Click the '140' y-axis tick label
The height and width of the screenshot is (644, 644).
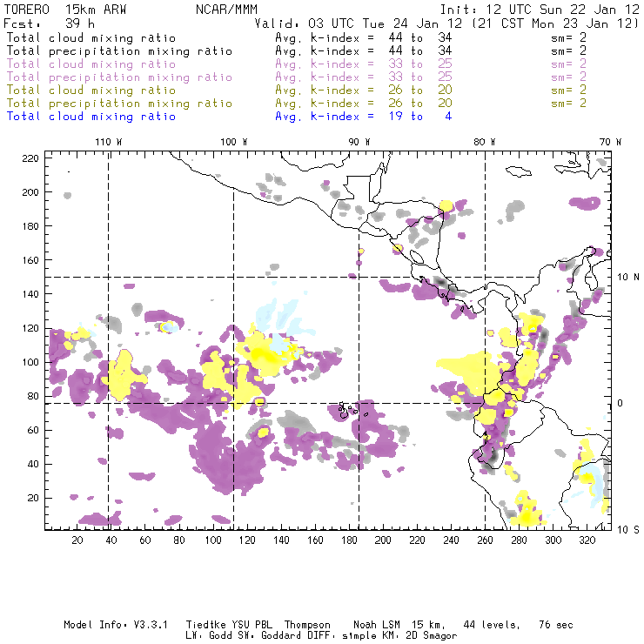(x=30, y=294)
